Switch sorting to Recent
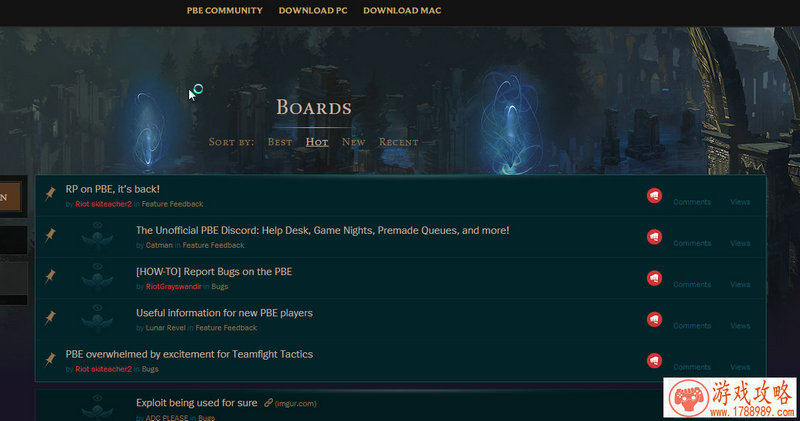Viewport: 800px width, 421px height. [x=398, y=142]
